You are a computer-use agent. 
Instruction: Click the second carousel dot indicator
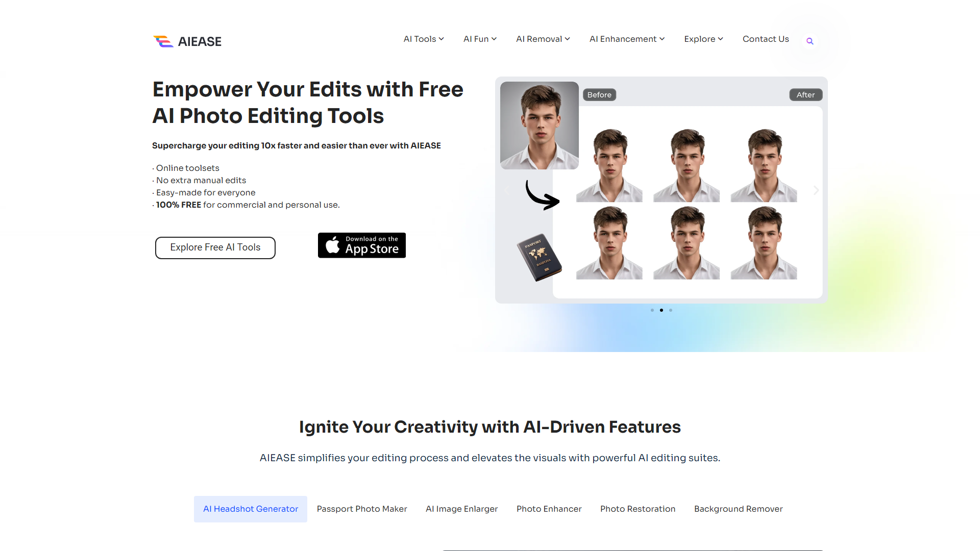(661, 310)
